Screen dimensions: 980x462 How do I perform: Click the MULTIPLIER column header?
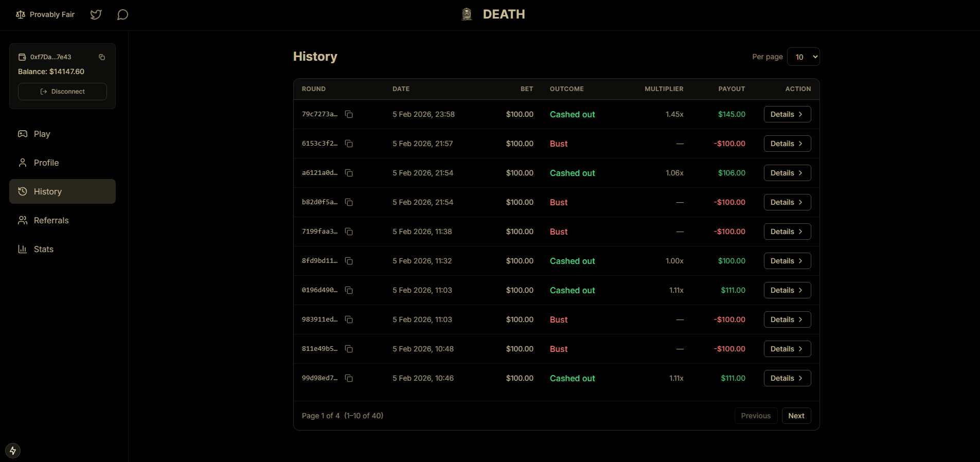tap(664, 89)
